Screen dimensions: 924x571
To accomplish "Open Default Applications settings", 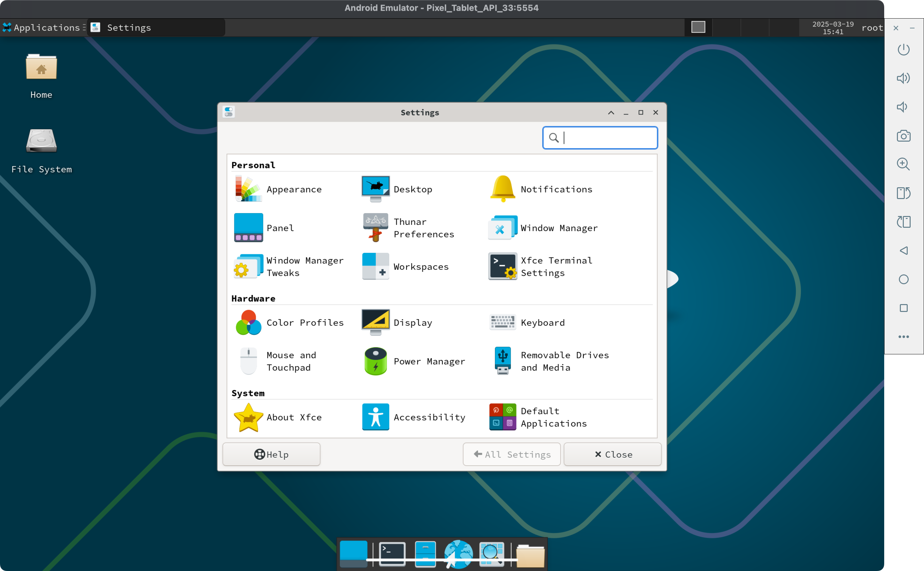I will pyautogui.click(x=502, y=417).
